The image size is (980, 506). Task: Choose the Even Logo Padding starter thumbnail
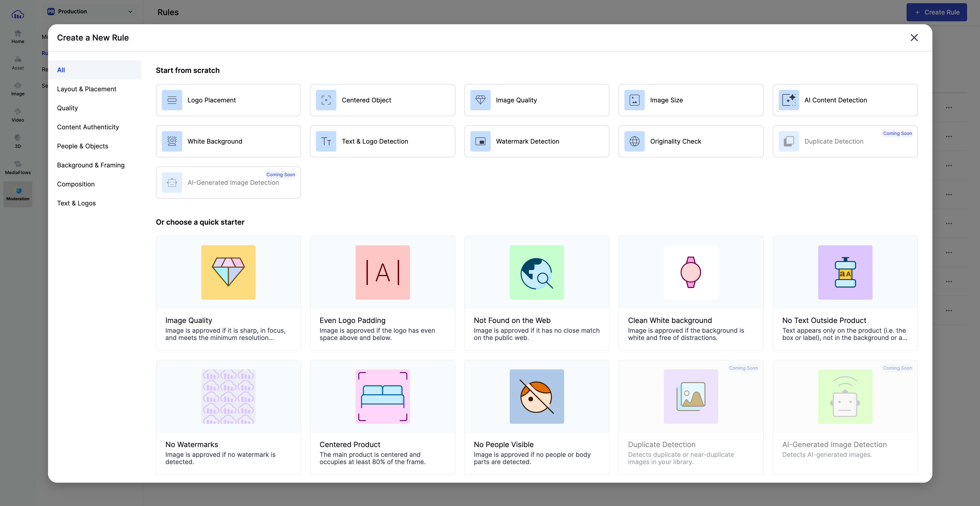[x=382, y=272]
